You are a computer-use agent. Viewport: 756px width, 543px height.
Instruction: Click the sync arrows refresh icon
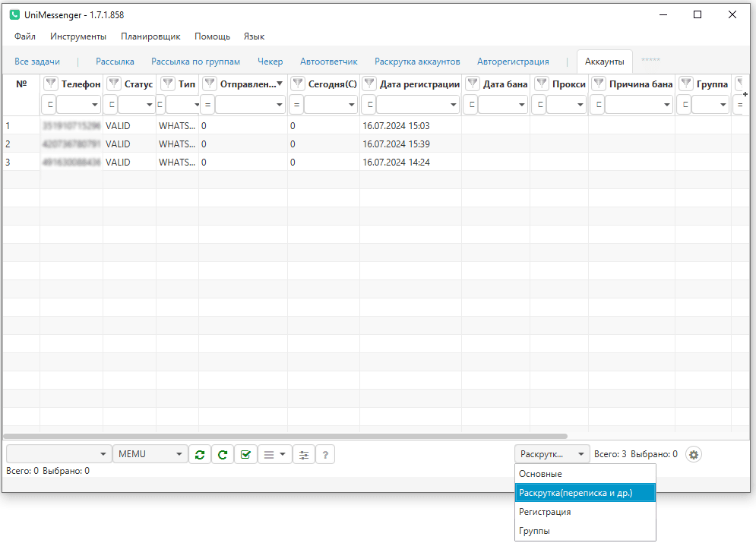click(x=200, y=454)
